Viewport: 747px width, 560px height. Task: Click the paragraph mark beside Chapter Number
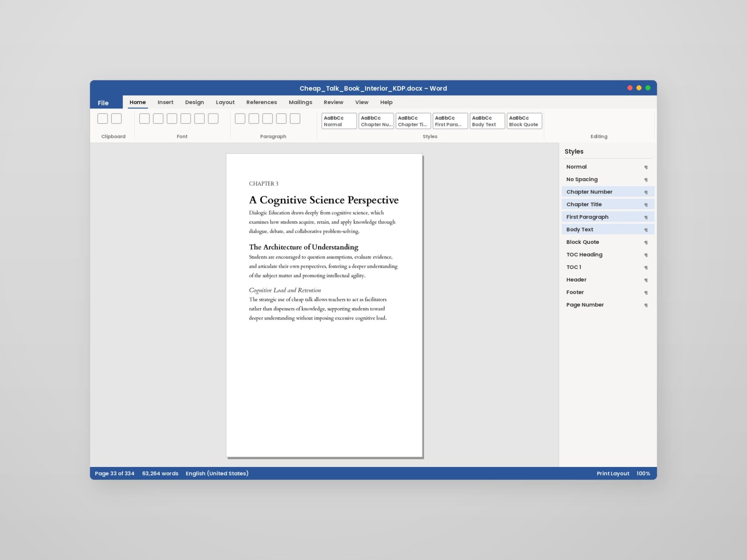pos(646,192)
